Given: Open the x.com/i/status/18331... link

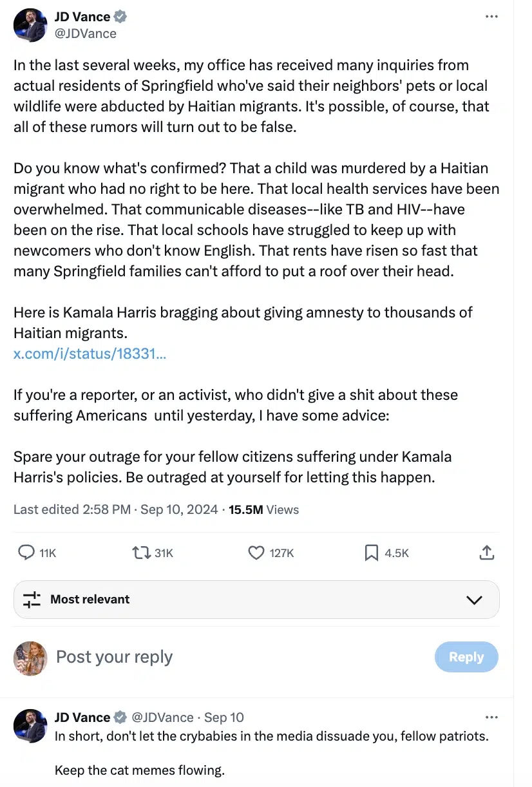Looking at the screenshot, I should [90, 353].
